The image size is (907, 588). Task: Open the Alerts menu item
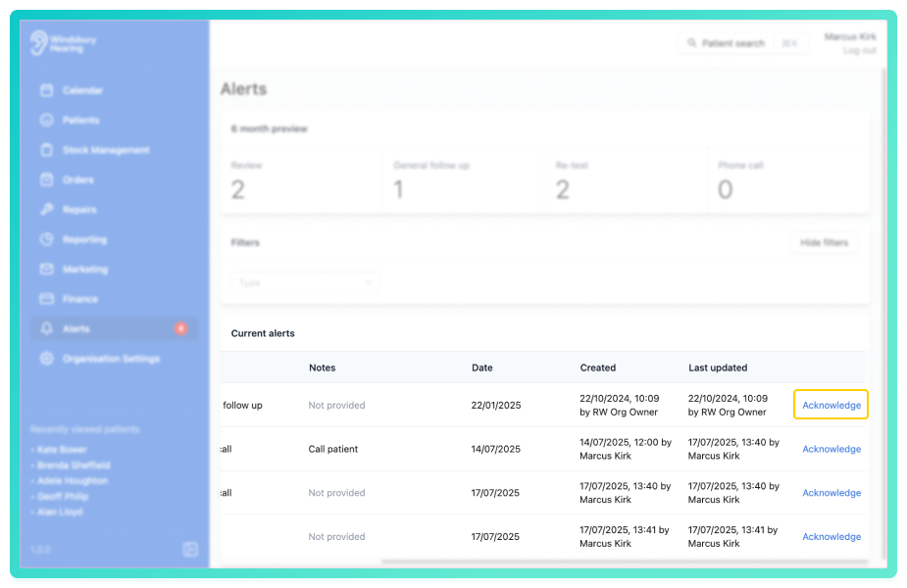tap(114, 328)
